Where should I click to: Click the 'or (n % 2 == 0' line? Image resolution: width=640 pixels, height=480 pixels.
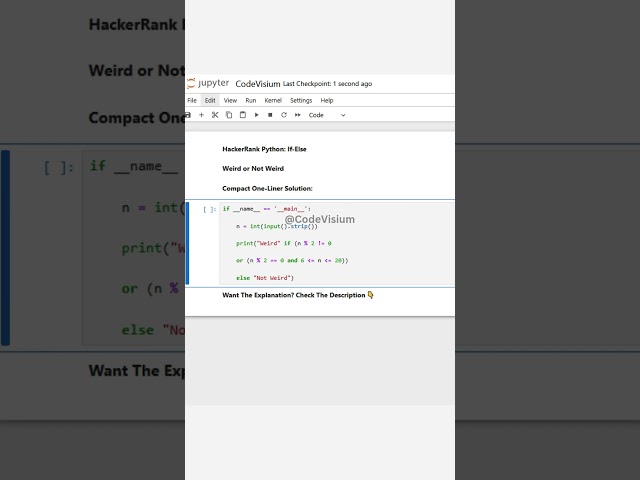pos(292,260)
